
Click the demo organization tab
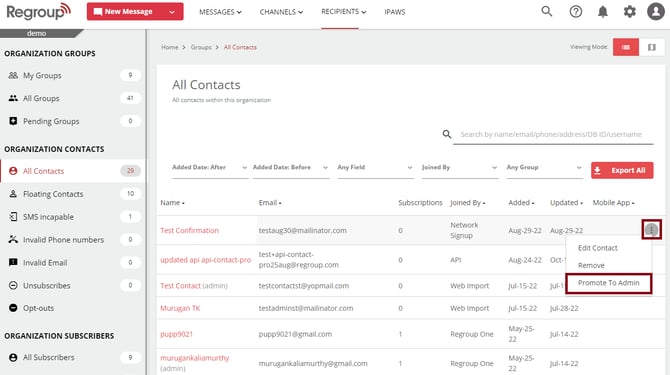(37, 33)
